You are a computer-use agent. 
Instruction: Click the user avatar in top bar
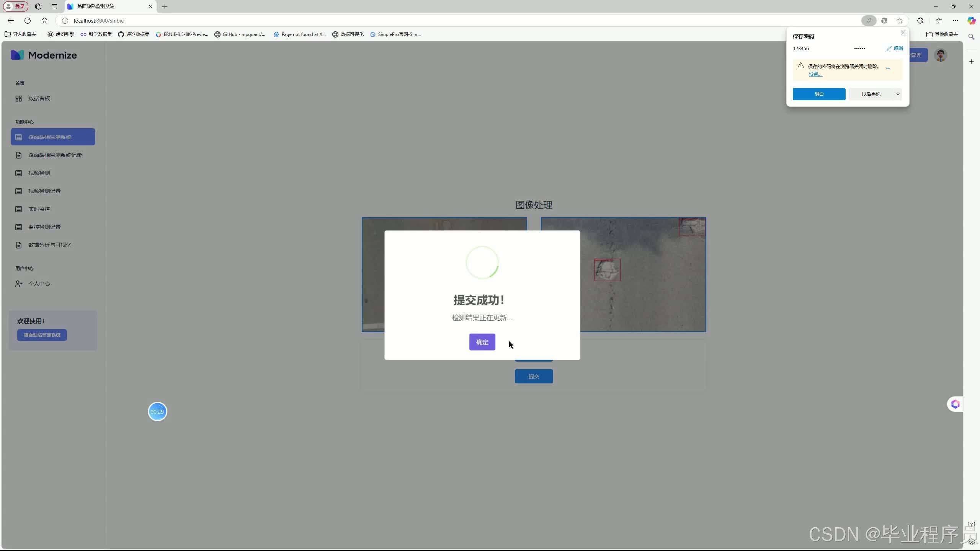(x=941, y=55)
